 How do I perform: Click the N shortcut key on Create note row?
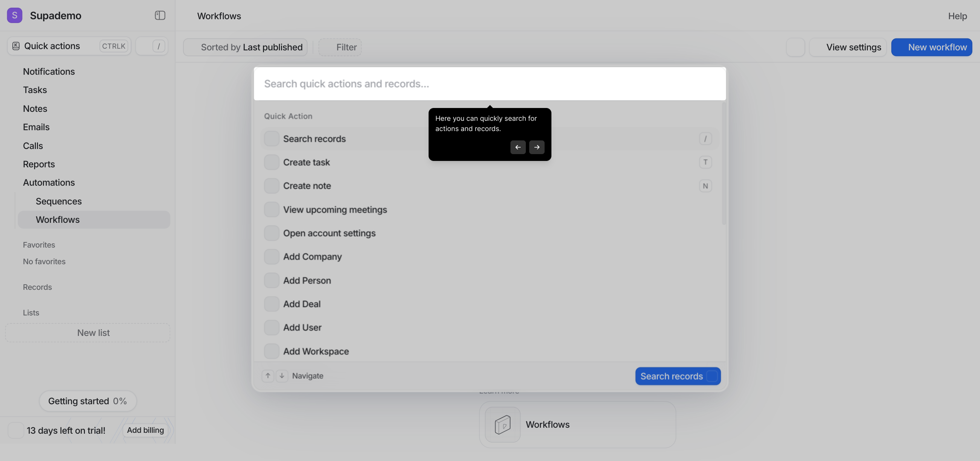point(705,186)
